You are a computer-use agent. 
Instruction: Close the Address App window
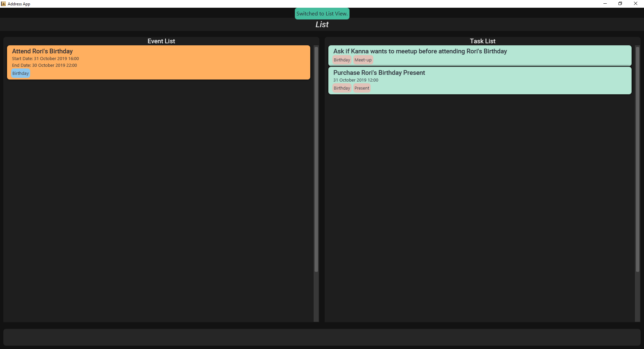point(636,4)
